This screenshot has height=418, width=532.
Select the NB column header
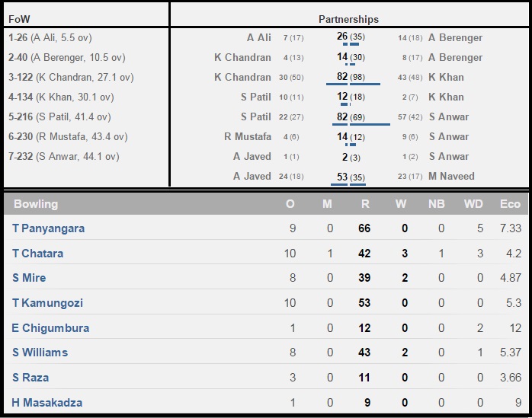[x=436, y=204]
